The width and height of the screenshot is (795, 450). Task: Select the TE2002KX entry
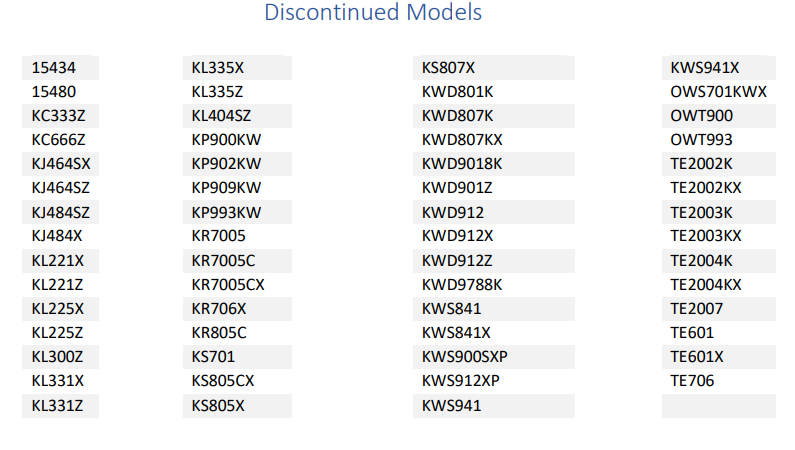[706, 188]
